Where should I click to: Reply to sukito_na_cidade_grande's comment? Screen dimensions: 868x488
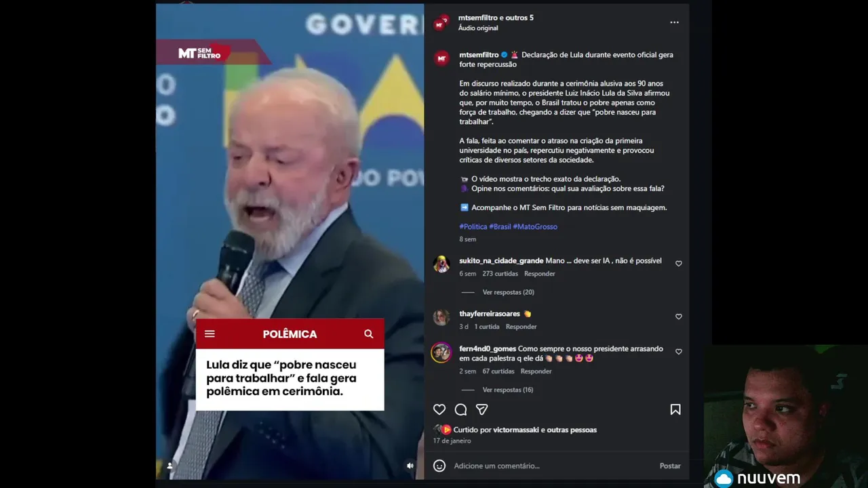click(x=539, y=274)
